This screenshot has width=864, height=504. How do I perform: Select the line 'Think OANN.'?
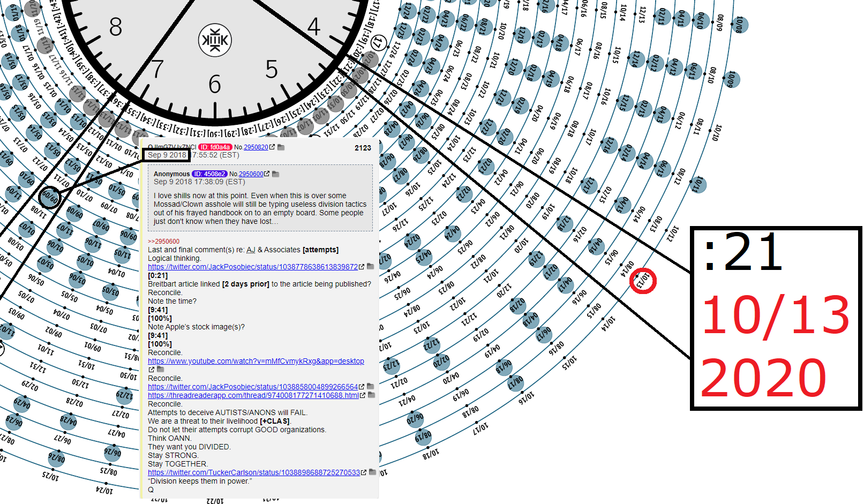click(x=169, y=438)
